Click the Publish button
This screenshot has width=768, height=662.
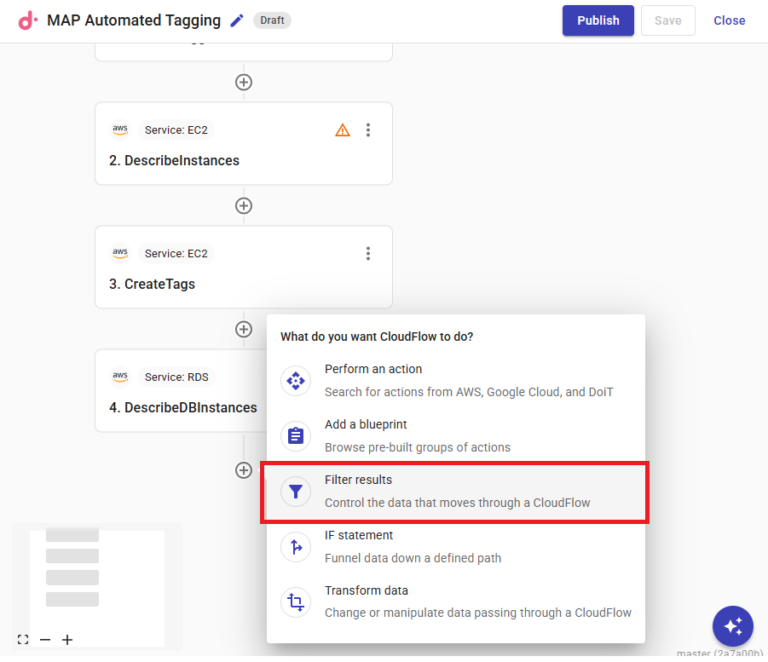pos(598,20)
